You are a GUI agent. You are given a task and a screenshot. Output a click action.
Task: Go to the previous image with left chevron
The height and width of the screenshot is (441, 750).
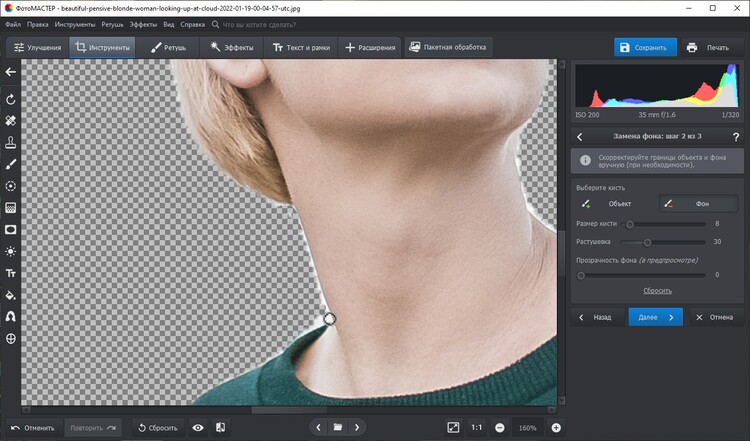319,427
